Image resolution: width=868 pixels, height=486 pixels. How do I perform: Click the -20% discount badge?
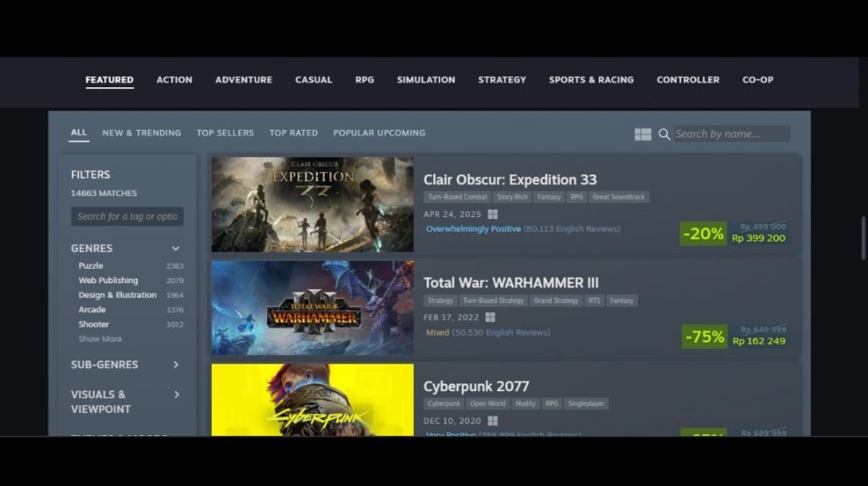pyautogui.click(x=703, y=233)
